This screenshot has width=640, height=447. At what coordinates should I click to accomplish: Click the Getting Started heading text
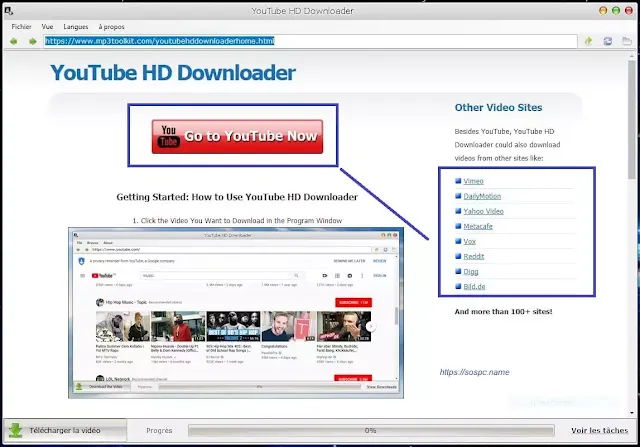click(237, 197)
